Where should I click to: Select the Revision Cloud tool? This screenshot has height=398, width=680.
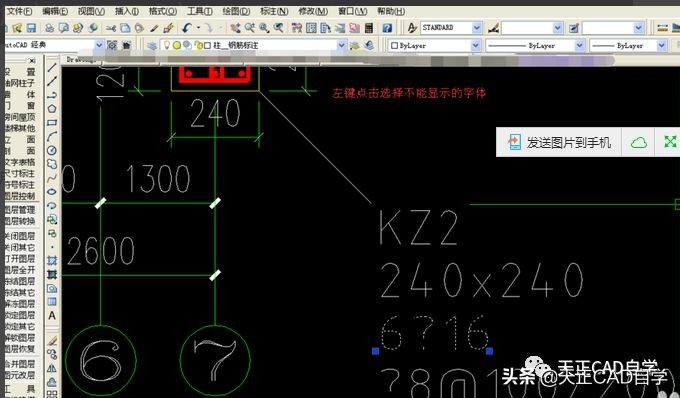click(52, 164)
